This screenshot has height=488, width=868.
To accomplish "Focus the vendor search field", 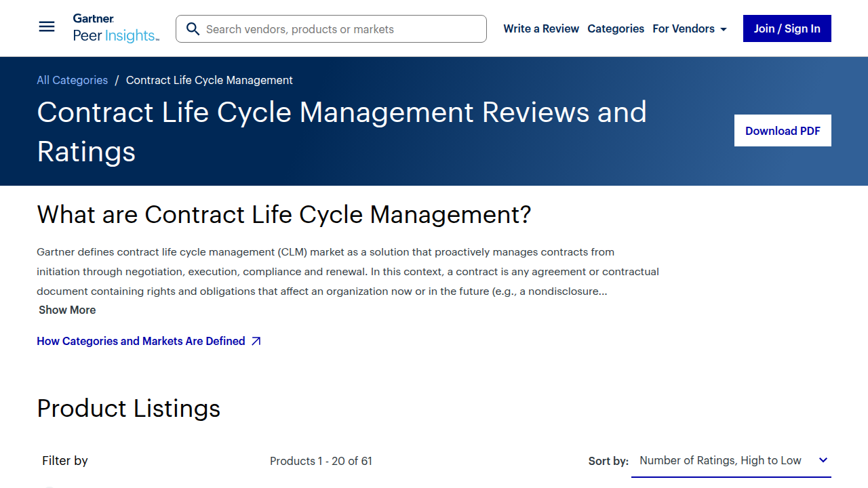I will coord(331,29).
